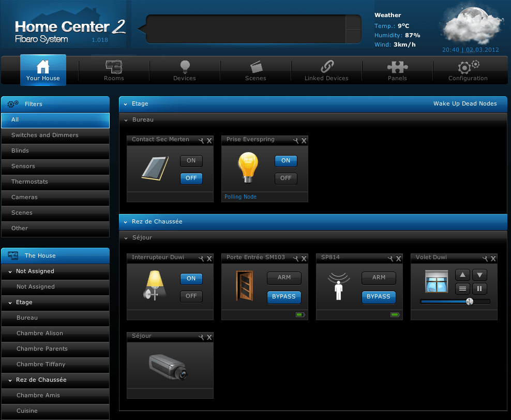Image resolution: width=511 pixels, height=420 pixels.
Task: Filter by Switches and Dimmers
Action: pos(55,136)
